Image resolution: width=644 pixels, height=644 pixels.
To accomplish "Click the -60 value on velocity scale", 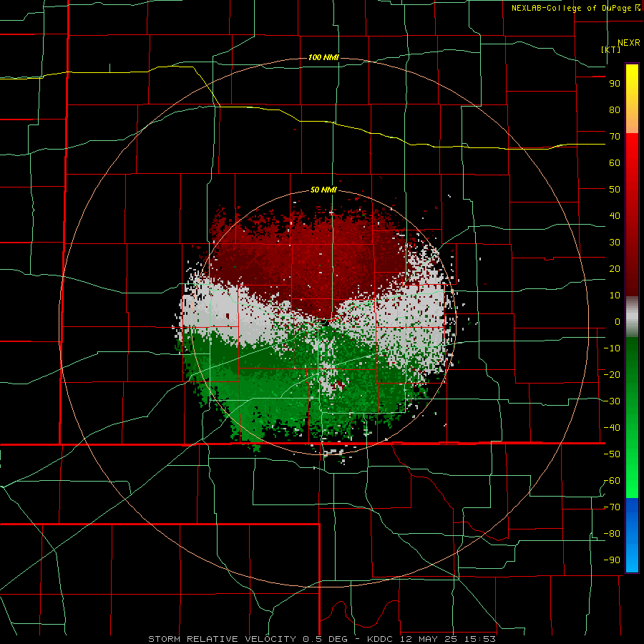I will coord(612,481).
